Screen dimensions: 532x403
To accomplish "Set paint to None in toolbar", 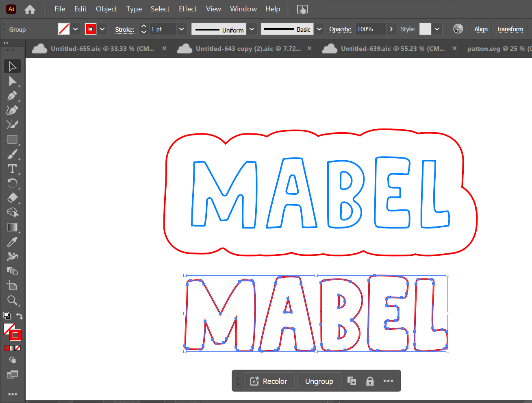I will pyautogui.click(x=18, y=348).
